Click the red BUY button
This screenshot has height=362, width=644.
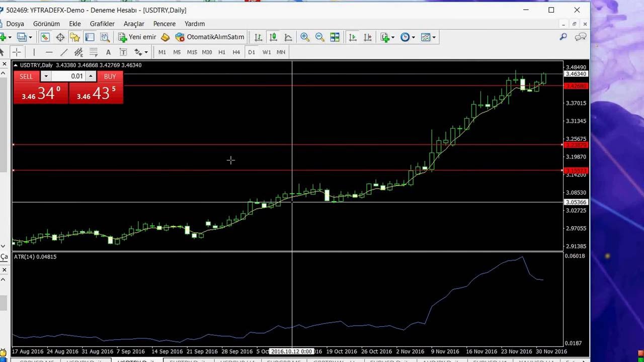pos(110,76)
